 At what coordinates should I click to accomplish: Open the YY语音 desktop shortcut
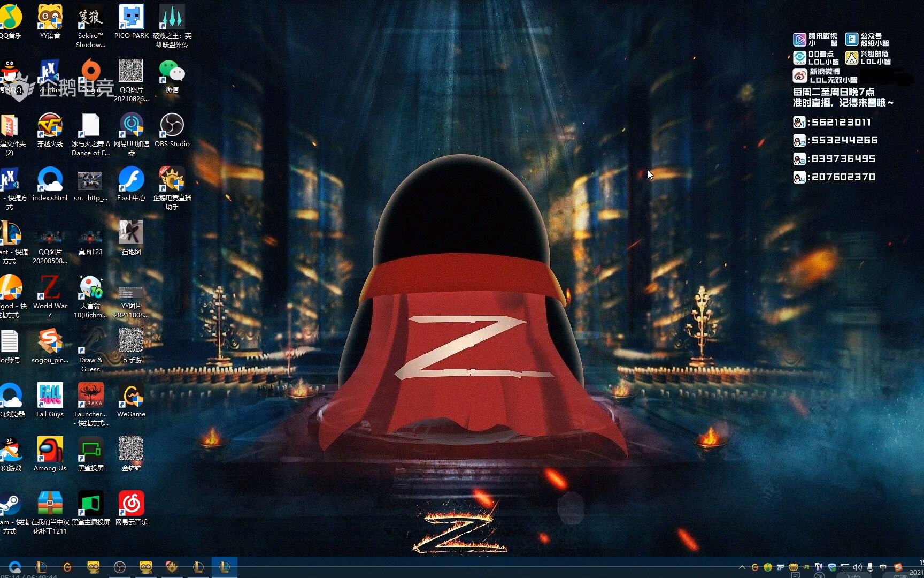tap(50, 21)
